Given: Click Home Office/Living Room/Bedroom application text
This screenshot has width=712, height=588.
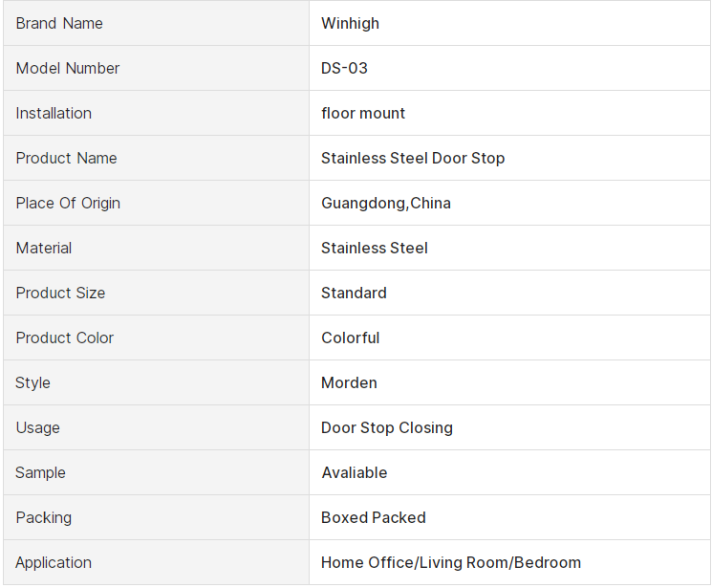Looking at the screenshot, I should [451, 562].
